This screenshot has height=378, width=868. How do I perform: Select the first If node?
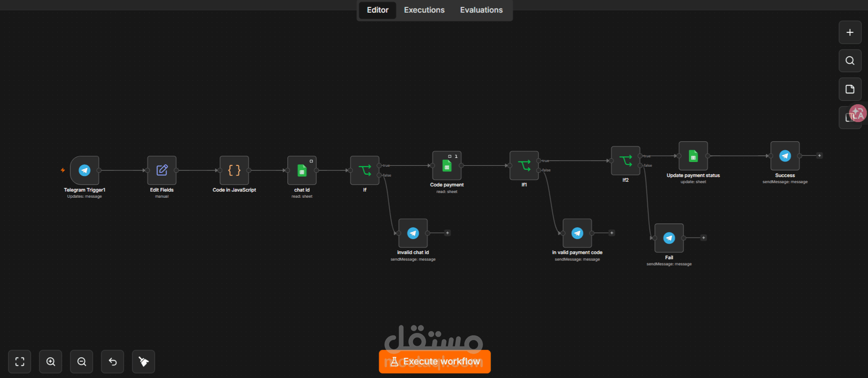click(x=365, y=170)
